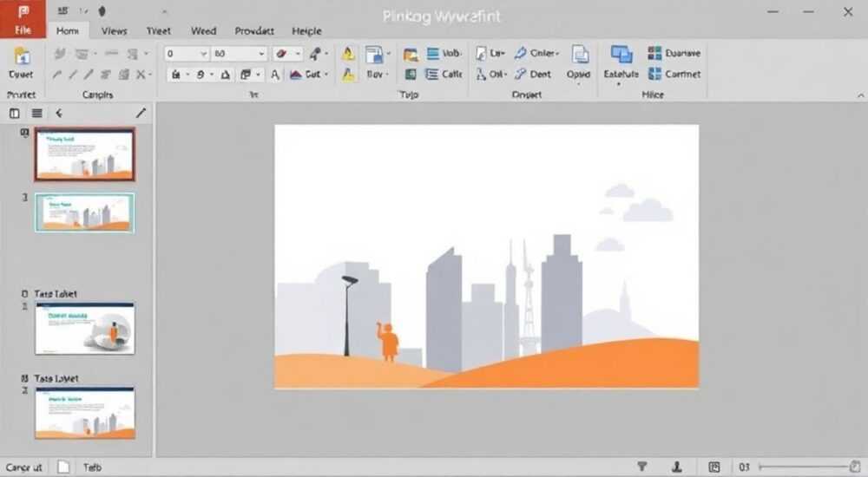Open the Oil dropdown button
The height and width of the screenshot is (477, 868).
point(490,74)
